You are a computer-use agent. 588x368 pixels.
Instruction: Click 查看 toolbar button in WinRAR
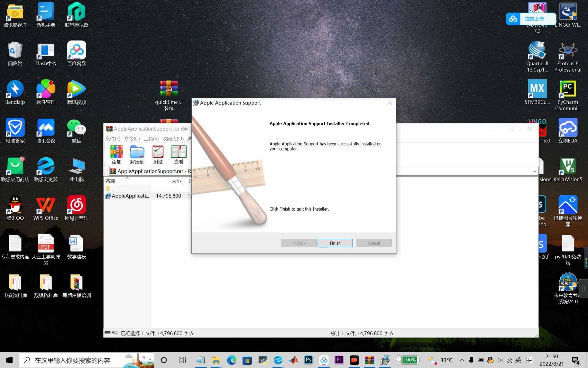coord(179,154)
